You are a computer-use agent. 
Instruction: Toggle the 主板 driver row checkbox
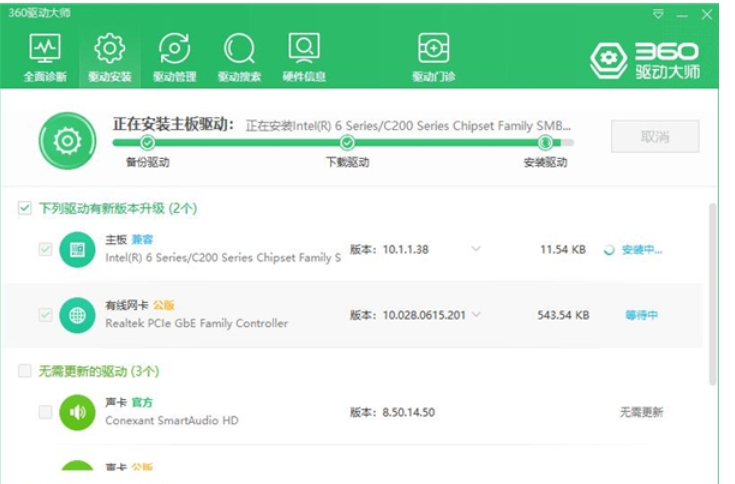click(45, 249)
